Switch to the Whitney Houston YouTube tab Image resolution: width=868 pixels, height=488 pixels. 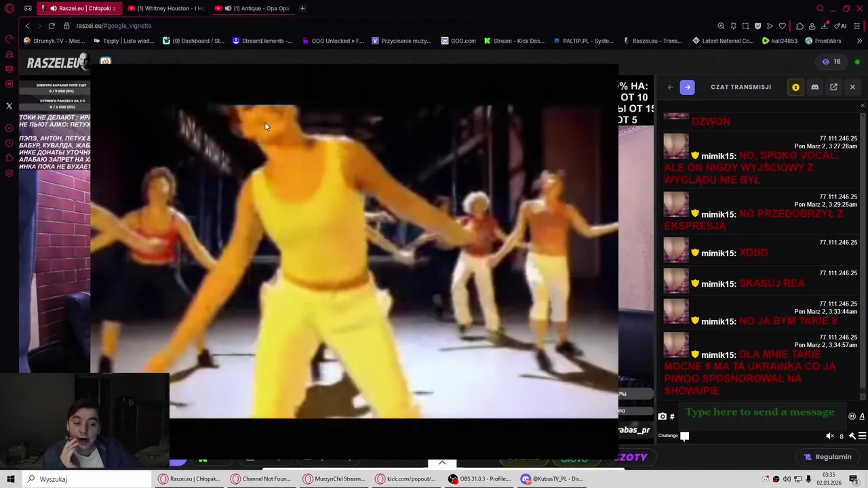(166, 8)
